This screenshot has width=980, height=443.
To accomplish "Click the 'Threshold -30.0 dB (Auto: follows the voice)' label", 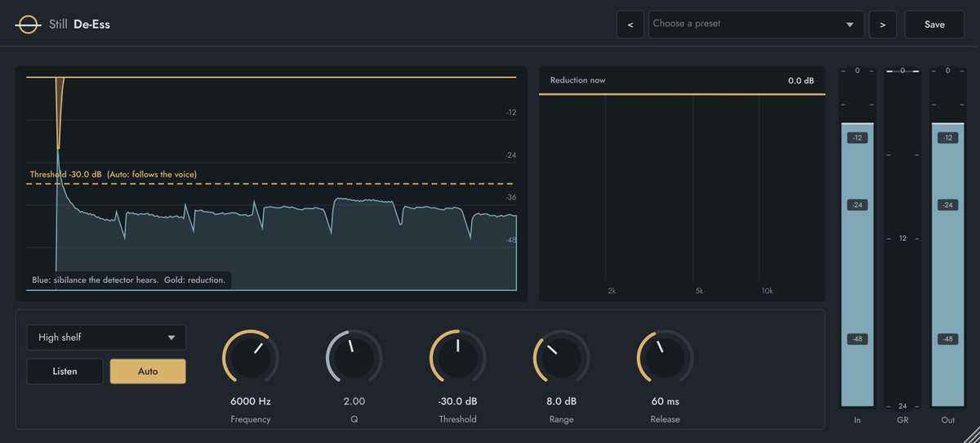I will pos(114,174).
